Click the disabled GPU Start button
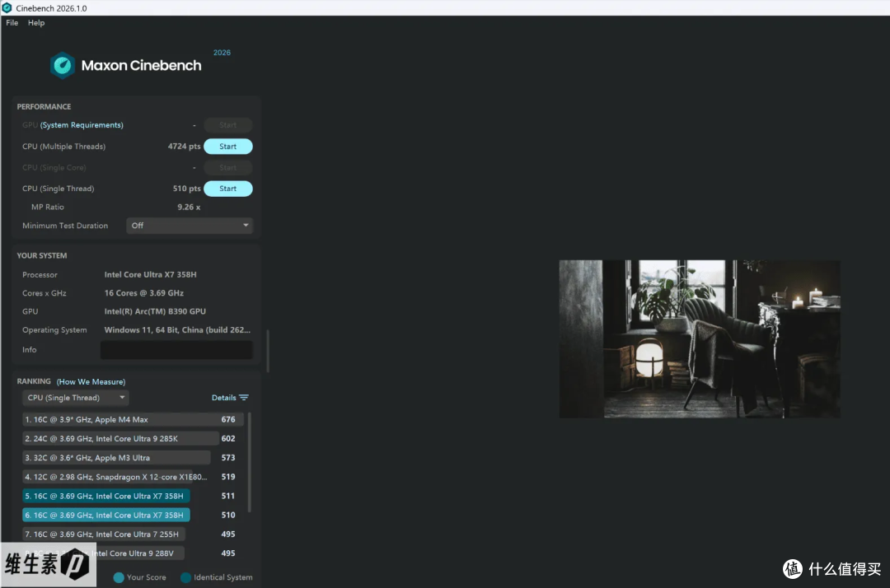This screenshot has width=890, height=588. [x=228, y=124]
